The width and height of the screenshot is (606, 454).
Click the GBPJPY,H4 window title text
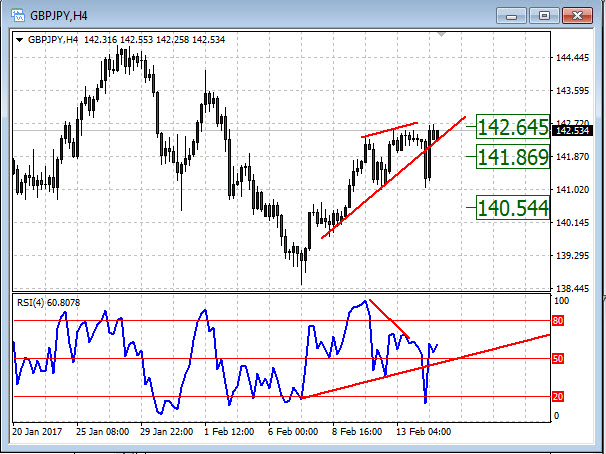[59, 15]
